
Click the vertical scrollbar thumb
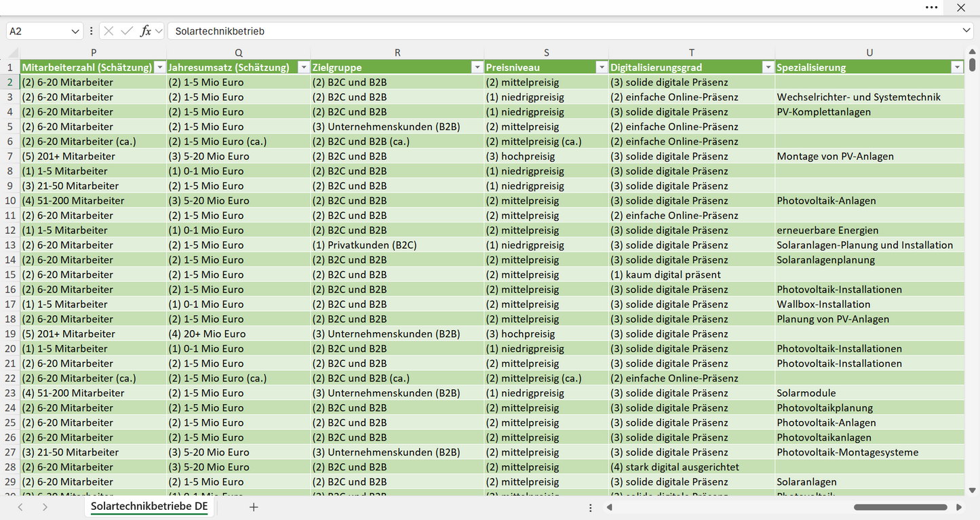click(x=973, y=65)
